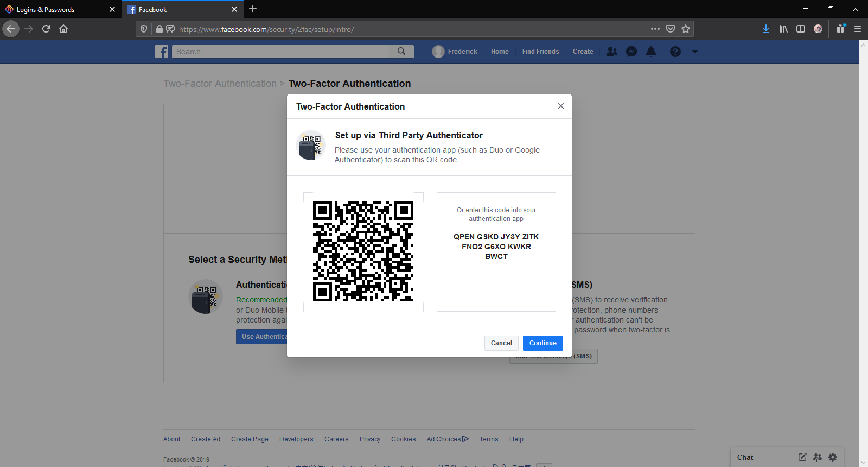Open Facebook Messenger icon
Viewport: 868px width, 467px height.
pyautogui.click(x=631, y=52)
